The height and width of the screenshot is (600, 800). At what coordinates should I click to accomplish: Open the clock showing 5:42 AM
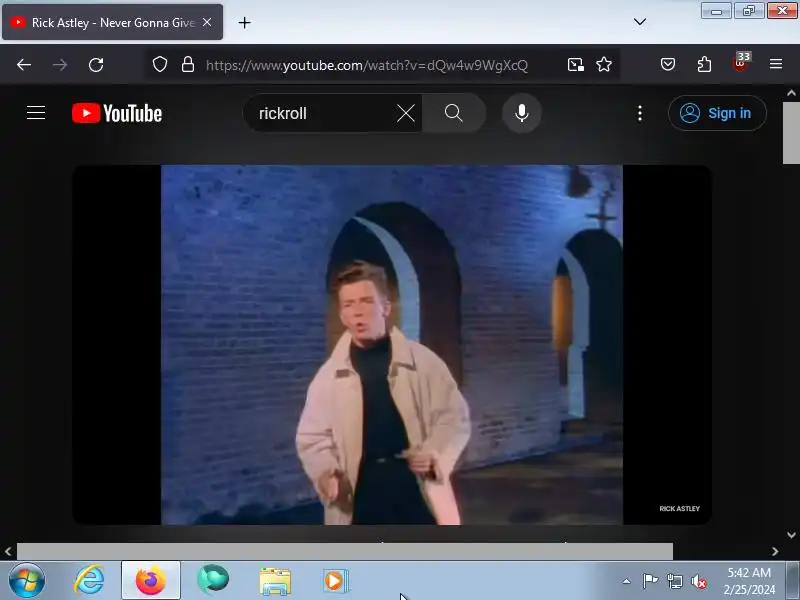point(749,581)
